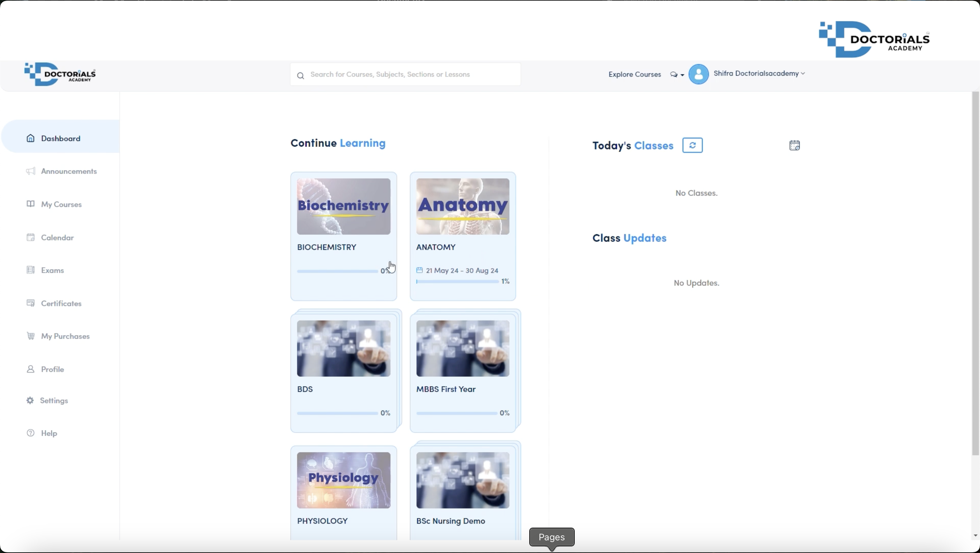Click the page vertical scrollbar

975,274
